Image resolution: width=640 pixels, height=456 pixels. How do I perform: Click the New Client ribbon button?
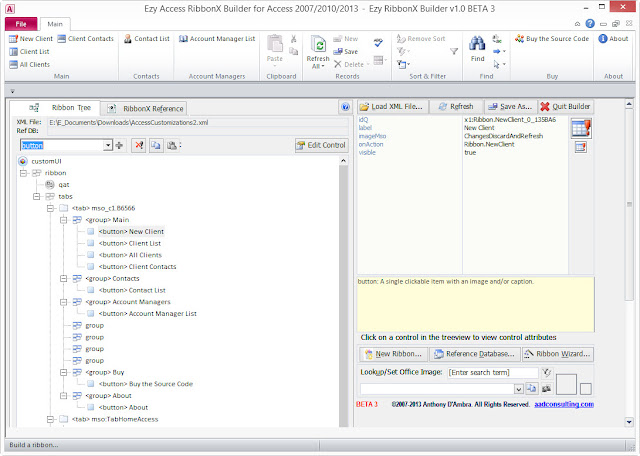click(31, 39)
